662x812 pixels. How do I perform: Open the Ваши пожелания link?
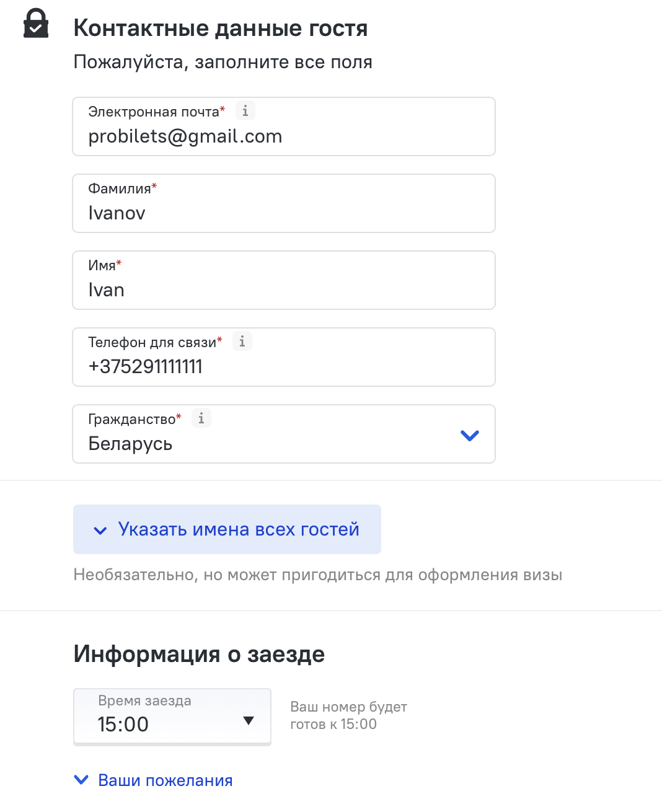165,780
